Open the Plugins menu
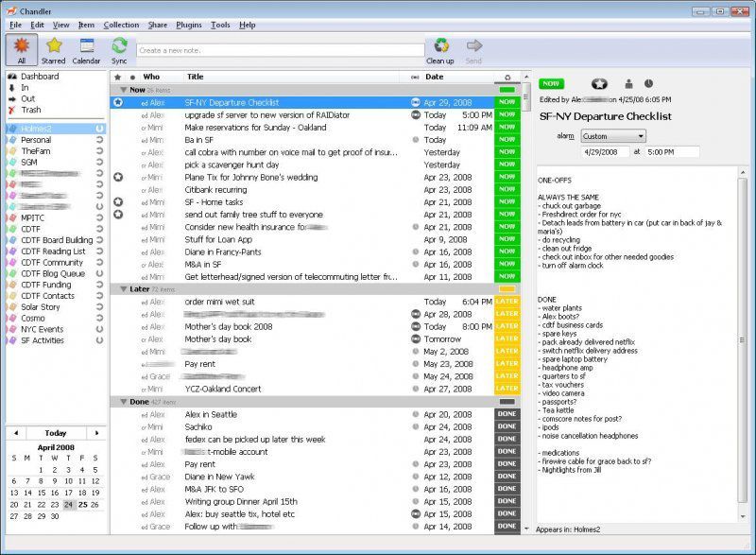756x555 pixels. tap(189, 25)
